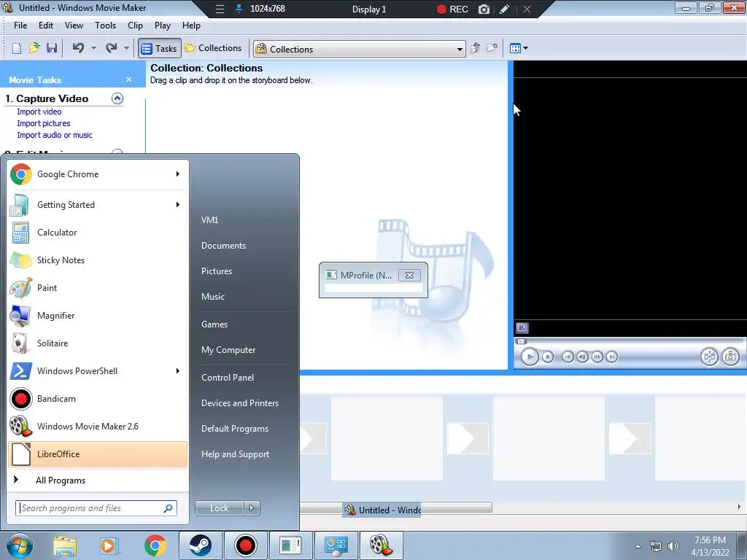Click Search programs and files box
This screenshot has height=560, width=747.
point(96,508)
